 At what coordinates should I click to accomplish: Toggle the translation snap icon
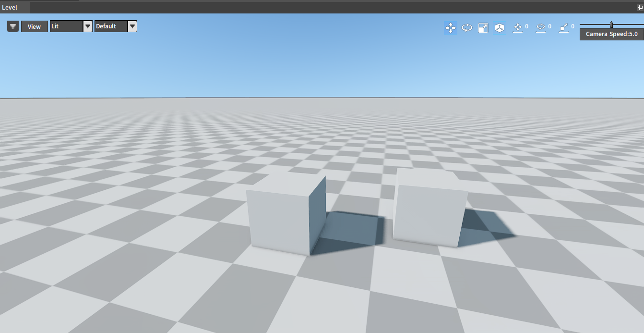(518, 28)
